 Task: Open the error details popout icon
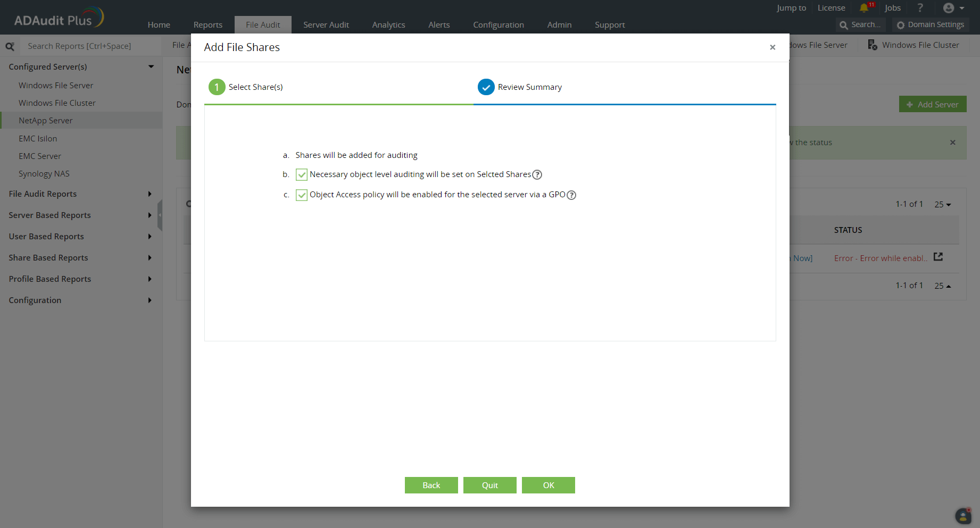[x=939, y=257]
